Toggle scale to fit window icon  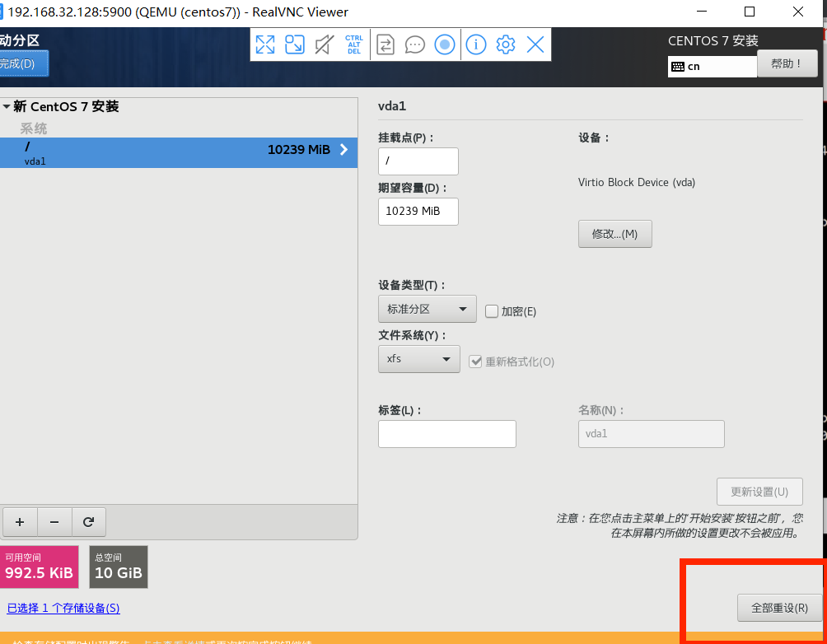click(x=295, y=44)
